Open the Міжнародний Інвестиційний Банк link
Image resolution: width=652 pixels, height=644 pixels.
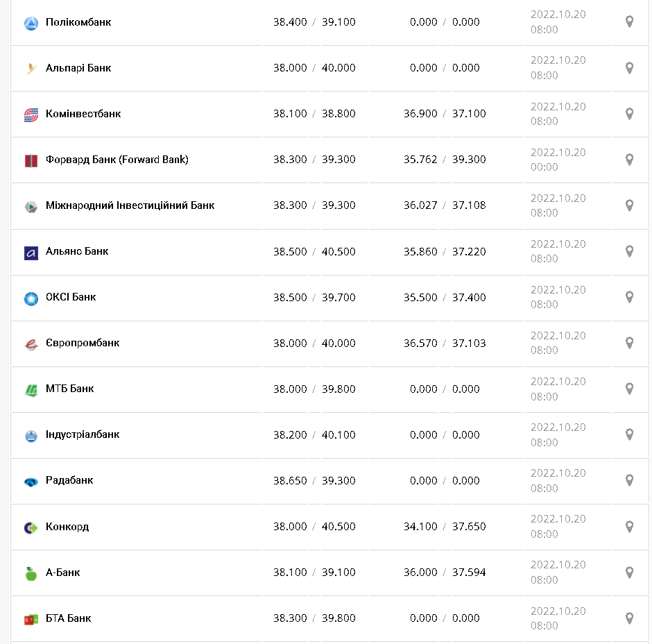tap(130, 205)
